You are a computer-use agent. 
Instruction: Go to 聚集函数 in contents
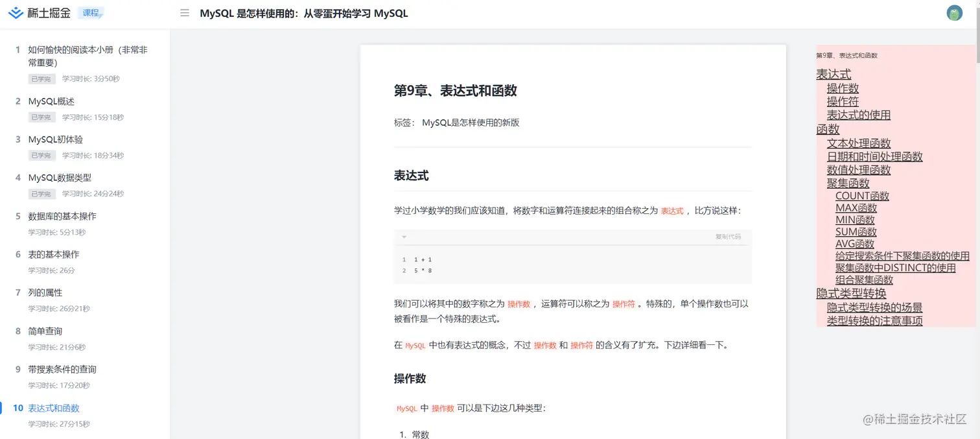point(848,184)
